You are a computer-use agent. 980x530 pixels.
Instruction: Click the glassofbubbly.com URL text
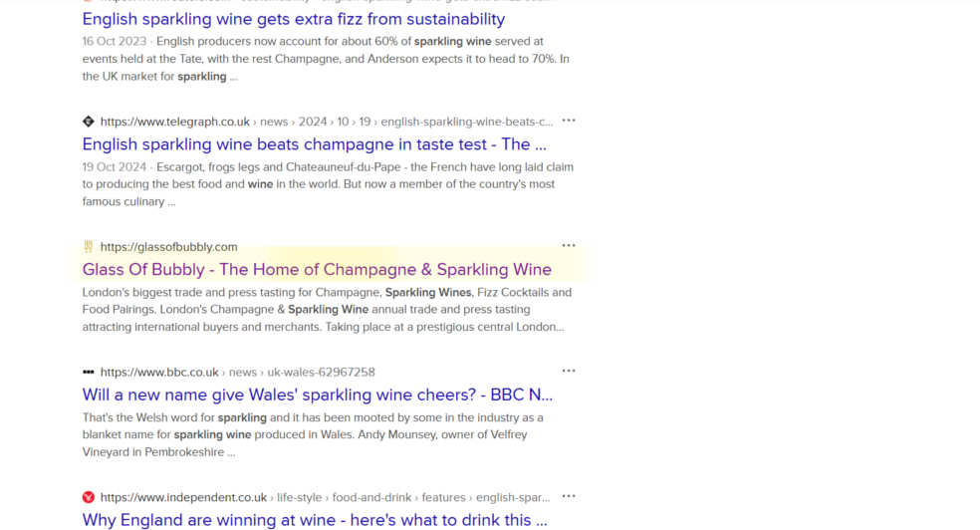(x=168, y=247)
